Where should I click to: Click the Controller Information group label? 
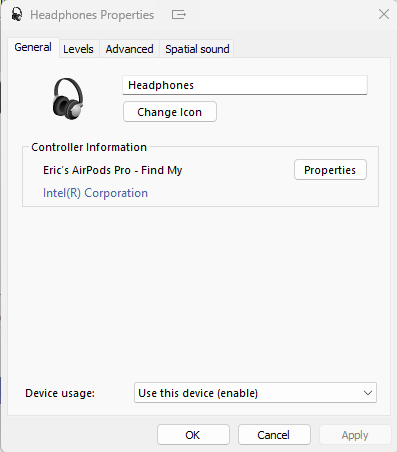click(89, 147)
